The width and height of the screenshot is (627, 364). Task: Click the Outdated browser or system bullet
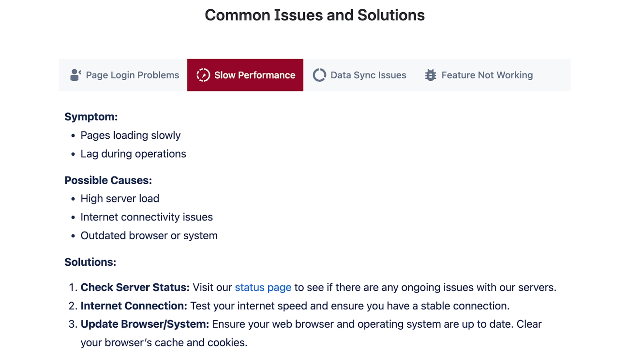pos(149,235)
